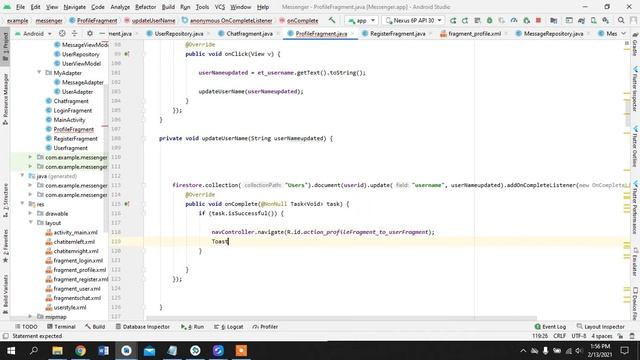640x360 pixels.
Task: Toggle the Structure tool window
Action: pyautogui.click(x=5, y=200)
